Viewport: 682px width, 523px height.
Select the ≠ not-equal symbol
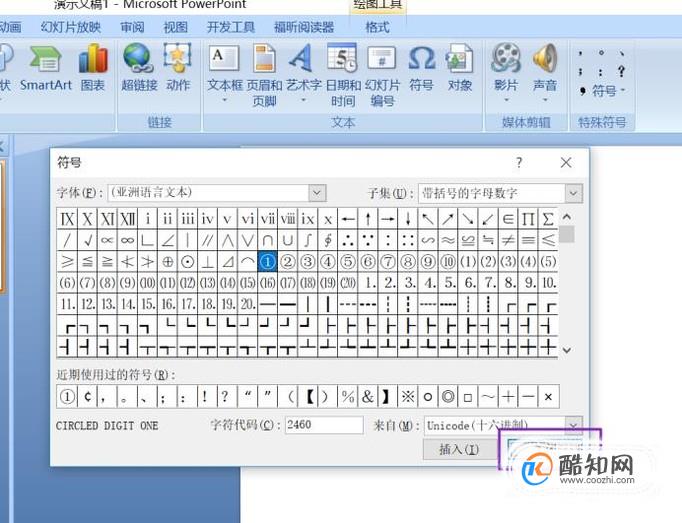508,240
